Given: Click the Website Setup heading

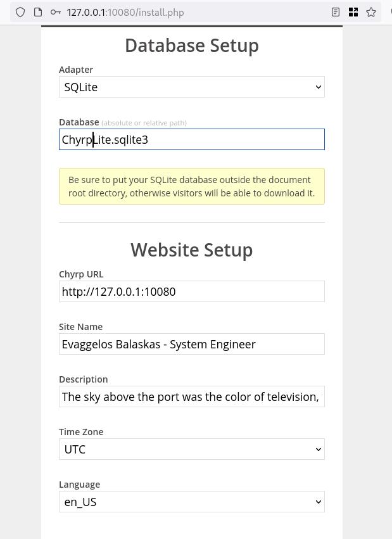Looking at the screenshot, I should 191,250.
